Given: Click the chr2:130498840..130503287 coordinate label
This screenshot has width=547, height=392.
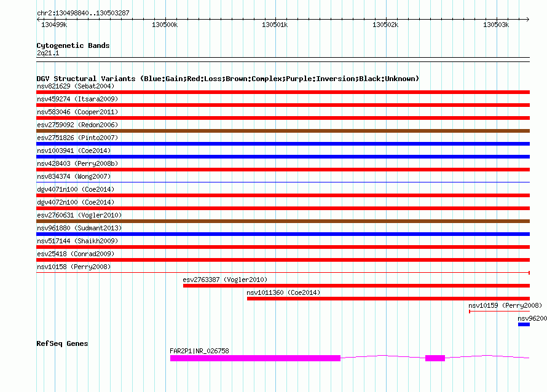Looking at the screenshot, I should (x=83, y=13).
